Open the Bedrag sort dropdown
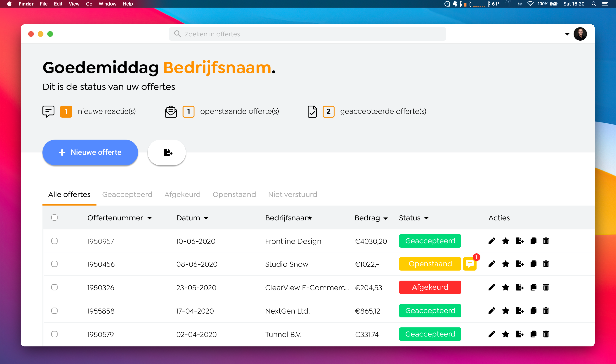 coord(386,219)
